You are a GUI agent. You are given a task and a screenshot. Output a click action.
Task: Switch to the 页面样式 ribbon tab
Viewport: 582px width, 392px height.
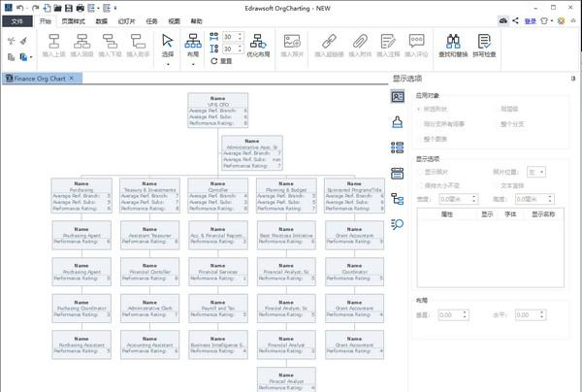pos(73,21)
